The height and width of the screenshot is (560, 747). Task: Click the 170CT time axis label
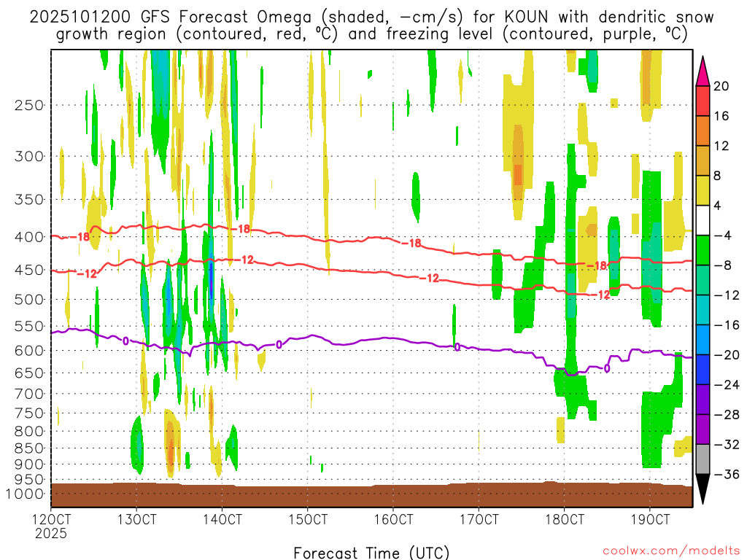click(479, 519)
